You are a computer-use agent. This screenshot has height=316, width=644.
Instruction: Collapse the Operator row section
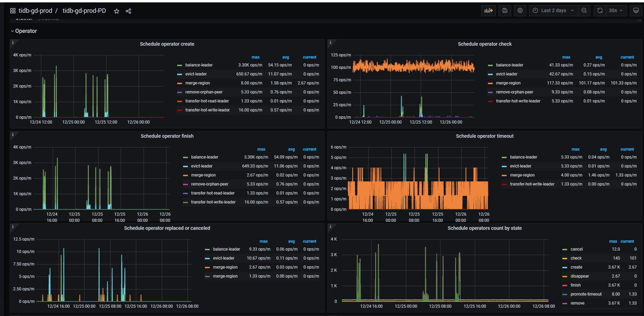point(24,31)
